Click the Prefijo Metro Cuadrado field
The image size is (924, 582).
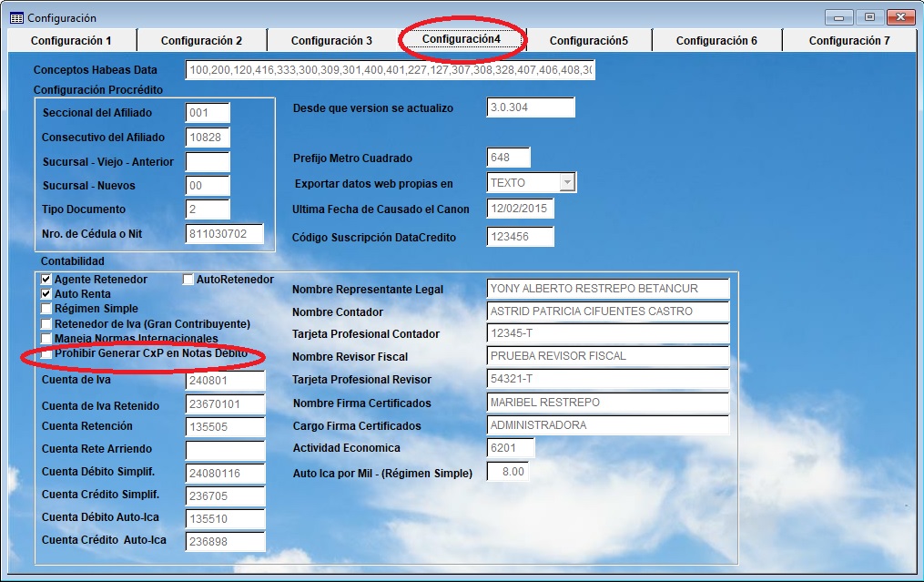pyautogui.click(x=509, y=158)
